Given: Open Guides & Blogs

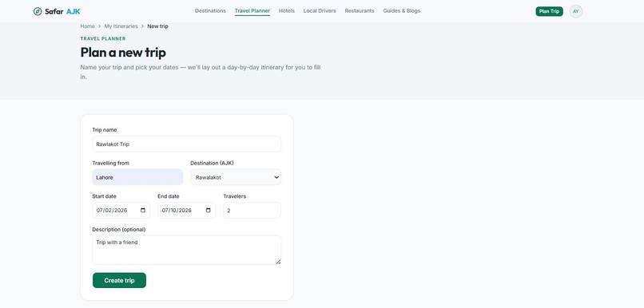Looking at the screenshot, I should click(402, 11).
